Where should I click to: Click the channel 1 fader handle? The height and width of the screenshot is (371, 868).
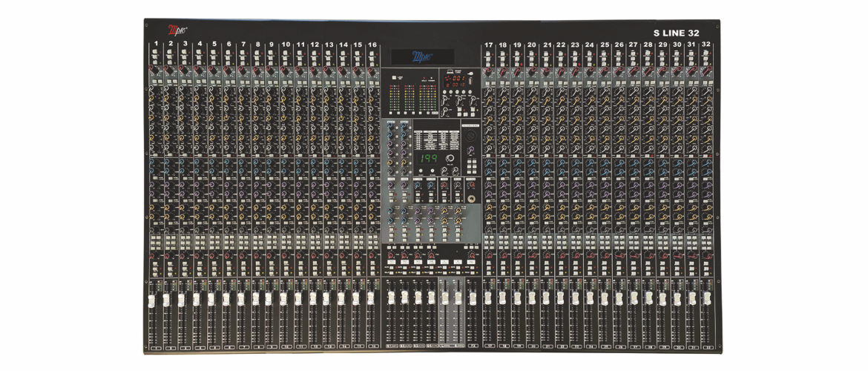152,298
